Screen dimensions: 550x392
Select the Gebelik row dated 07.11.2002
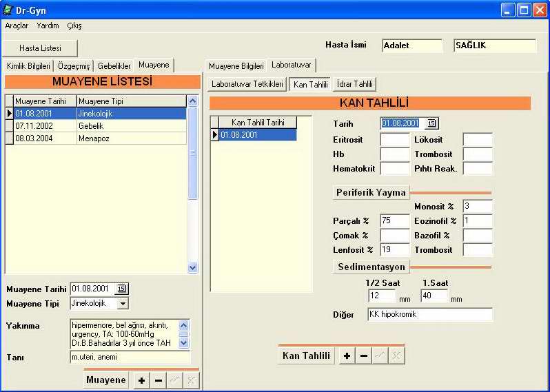pyautogui.click(x=96, y=126)
